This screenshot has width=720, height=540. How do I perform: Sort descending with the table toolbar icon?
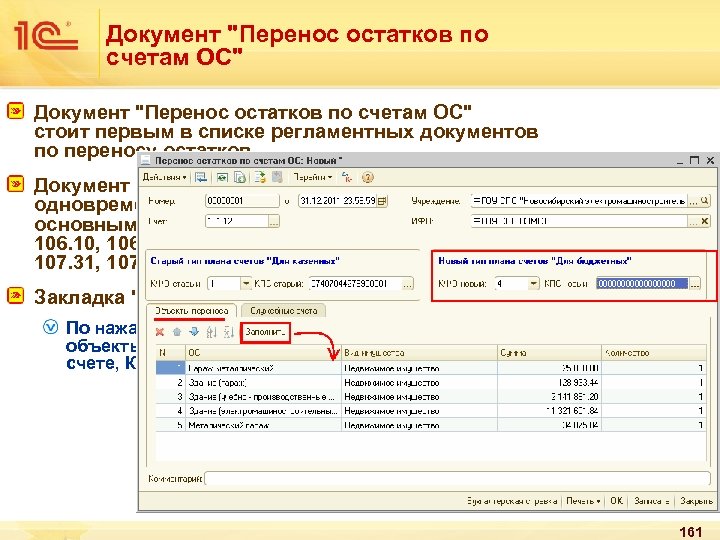point(228,332)
